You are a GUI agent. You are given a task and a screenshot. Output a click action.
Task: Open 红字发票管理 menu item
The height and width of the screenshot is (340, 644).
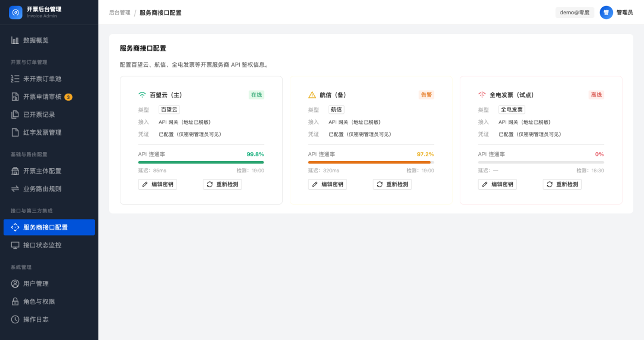(49, 132)
